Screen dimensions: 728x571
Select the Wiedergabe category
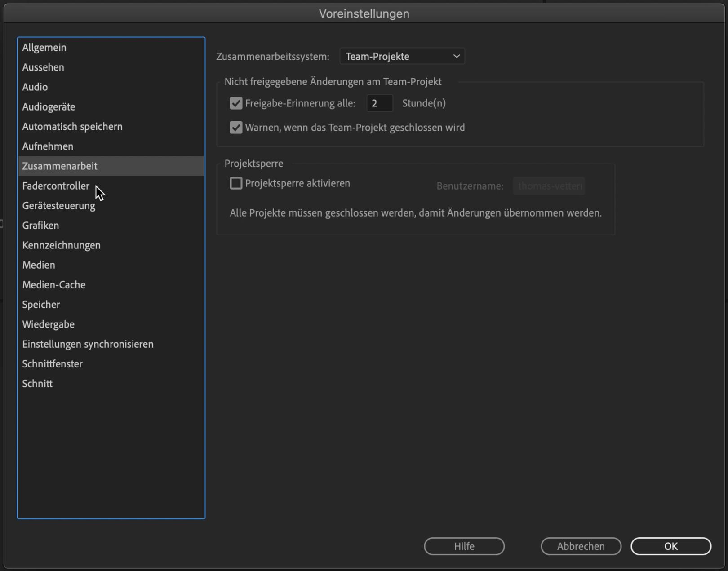[x=49, y=324]
